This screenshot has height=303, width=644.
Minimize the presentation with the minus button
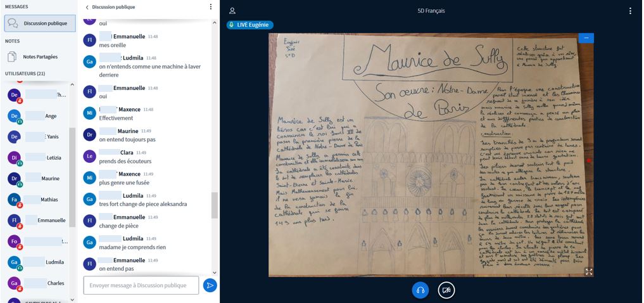tap(586, 38)
